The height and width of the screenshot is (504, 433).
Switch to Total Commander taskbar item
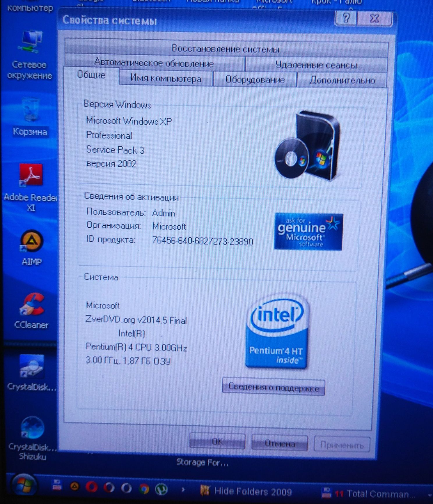[369, 494]
